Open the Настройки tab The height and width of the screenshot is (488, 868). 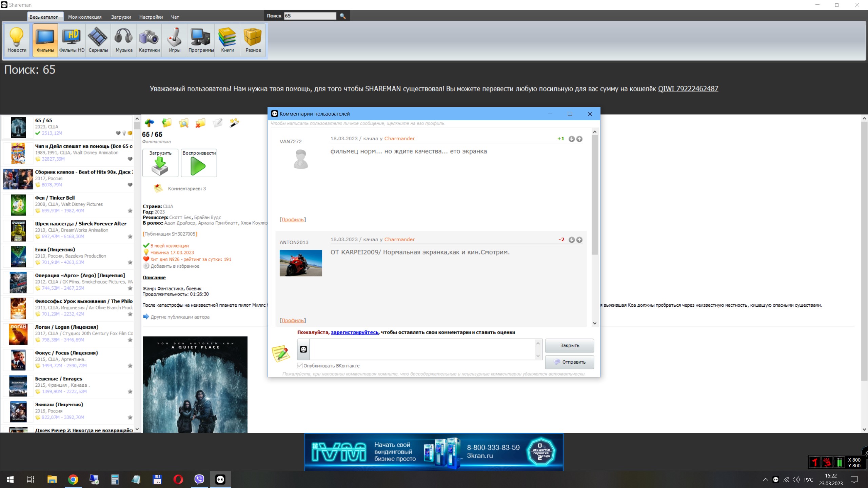151,17
